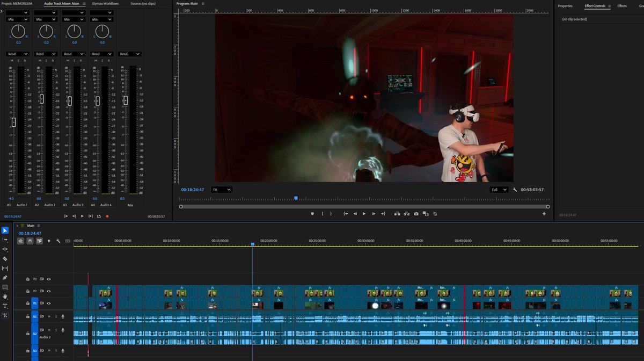
Task: Select the Rectangle tool
Action: 5,287
